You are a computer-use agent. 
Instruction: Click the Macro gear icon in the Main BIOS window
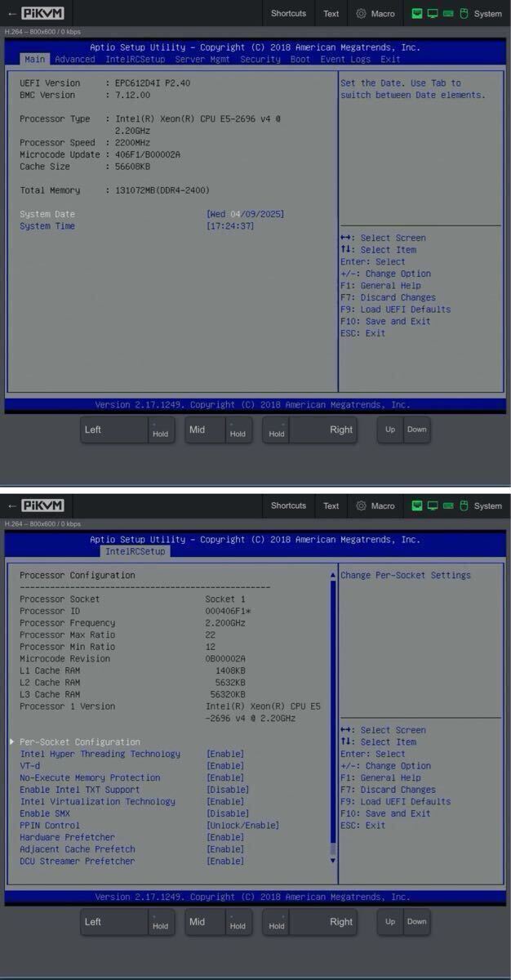tap(362, 14)
